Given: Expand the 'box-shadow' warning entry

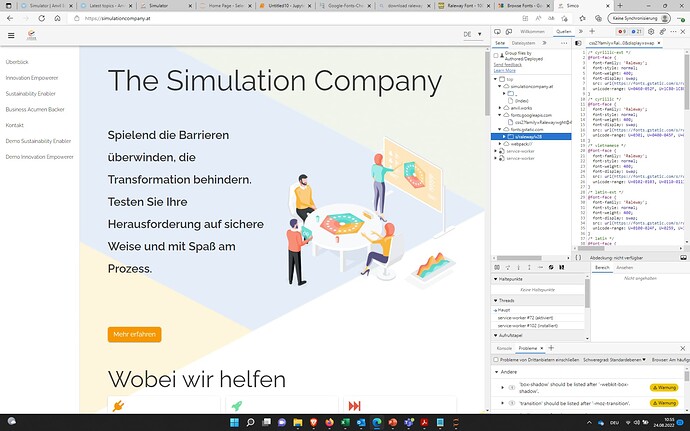Looking at the screenshot, I should point(503,387).
